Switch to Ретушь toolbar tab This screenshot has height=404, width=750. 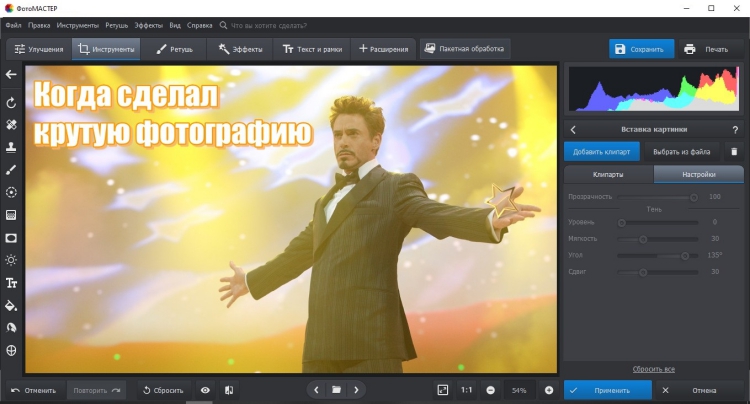tap(174, 49)
